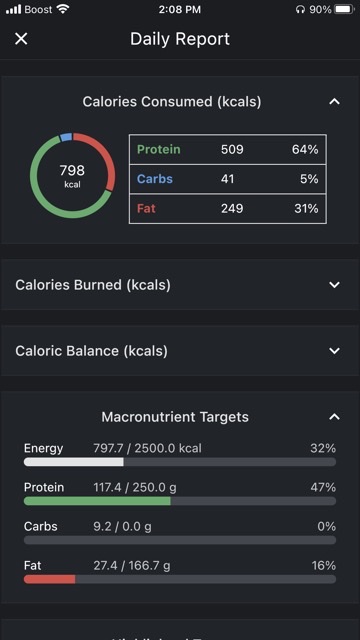Tap the 798 kcal donut chart
360x640 pixels.
73,176
